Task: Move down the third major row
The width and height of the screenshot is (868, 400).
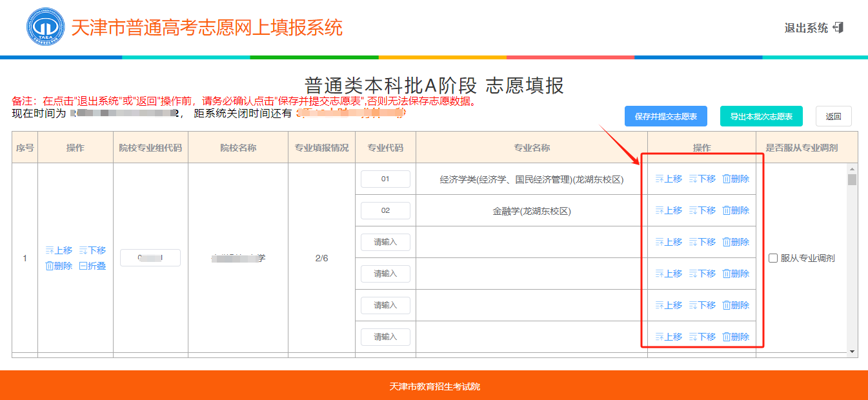Action: 702,242
